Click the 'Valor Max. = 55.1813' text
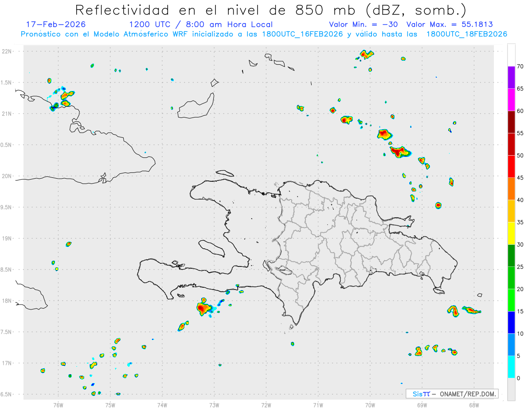Image resolution: width=532 pixels, height=411 pixels. (450, 24)
